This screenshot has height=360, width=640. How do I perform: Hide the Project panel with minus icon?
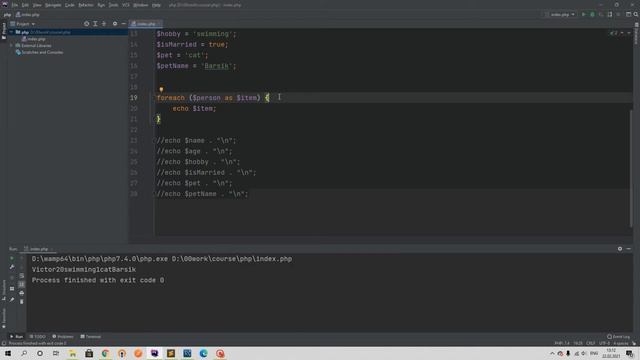click(124, 24)
